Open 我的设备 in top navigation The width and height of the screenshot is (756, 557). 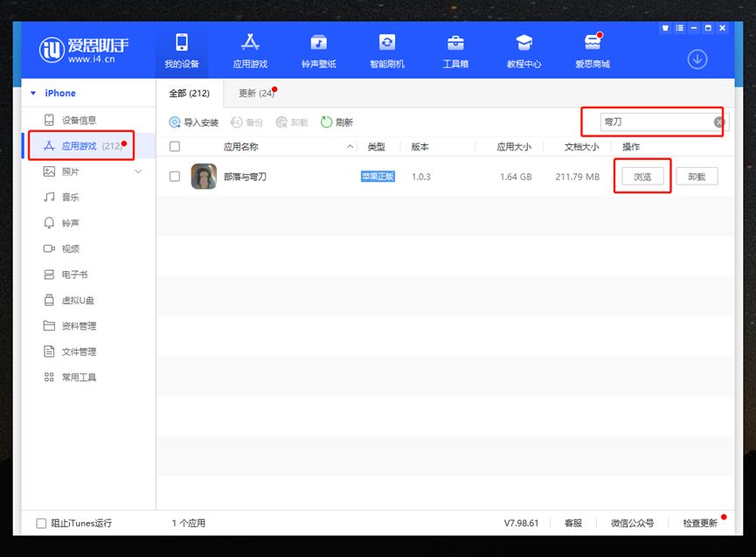[x=182, y=51]
